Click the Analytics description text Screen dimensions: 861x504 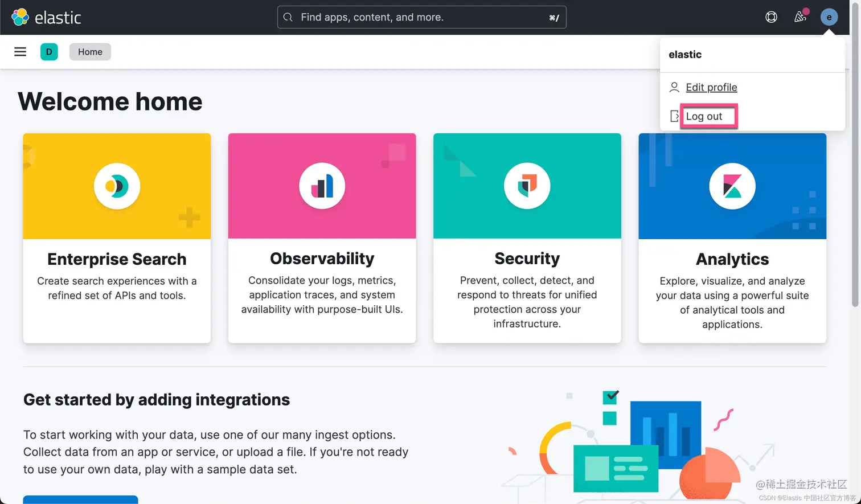point(732,302)
